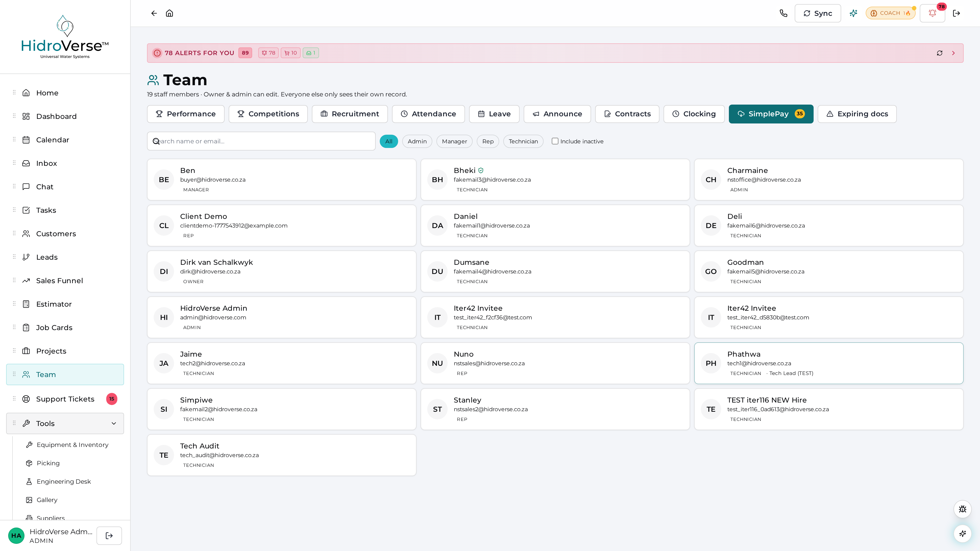Click the Sync button
The image size is (980, 551).
coord(817,13)
